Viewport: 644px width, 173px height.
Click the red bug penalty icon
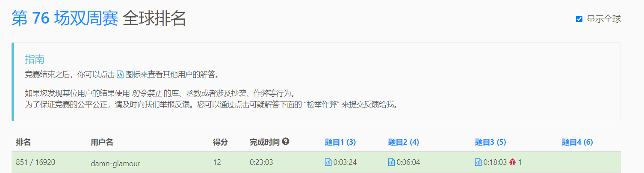click(x=513, y=162)
